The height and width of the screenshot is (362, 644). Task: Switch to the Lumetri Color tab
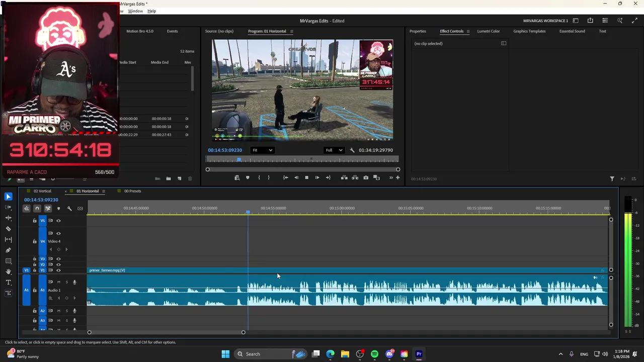489,31
